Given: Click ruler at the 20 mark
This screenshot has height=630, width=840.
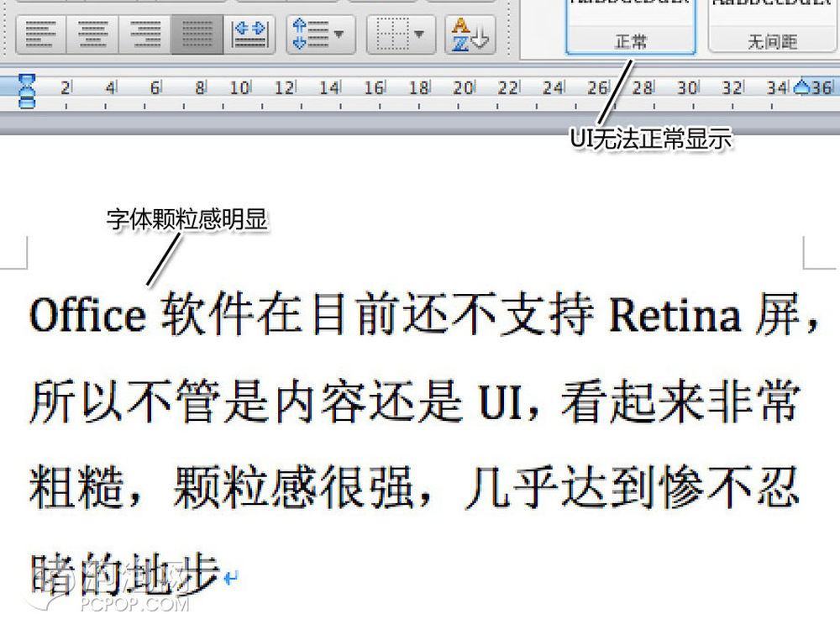Looking at the screenshot, I should point(463,87).
